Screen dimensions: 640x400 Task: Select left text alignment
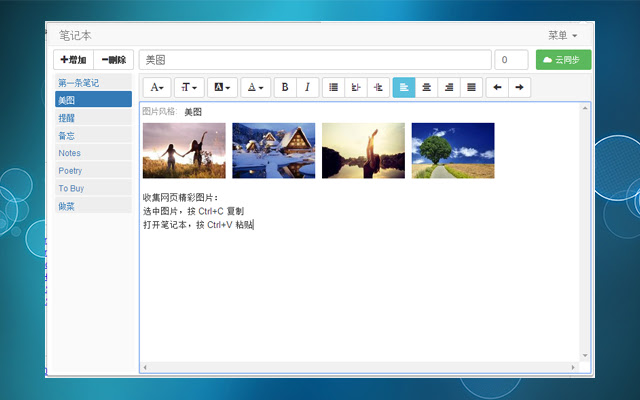coord(404,87)
